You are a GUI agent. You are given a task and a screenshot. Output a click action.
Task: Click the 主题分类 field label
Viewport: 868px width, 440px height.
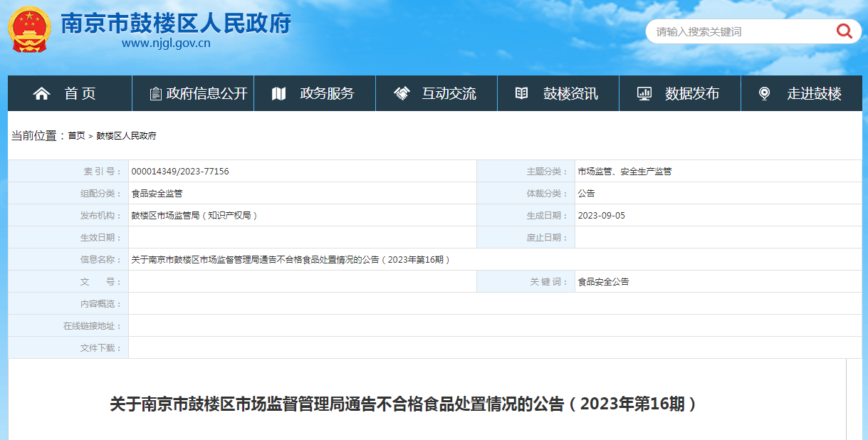click(x=548, y=172)
